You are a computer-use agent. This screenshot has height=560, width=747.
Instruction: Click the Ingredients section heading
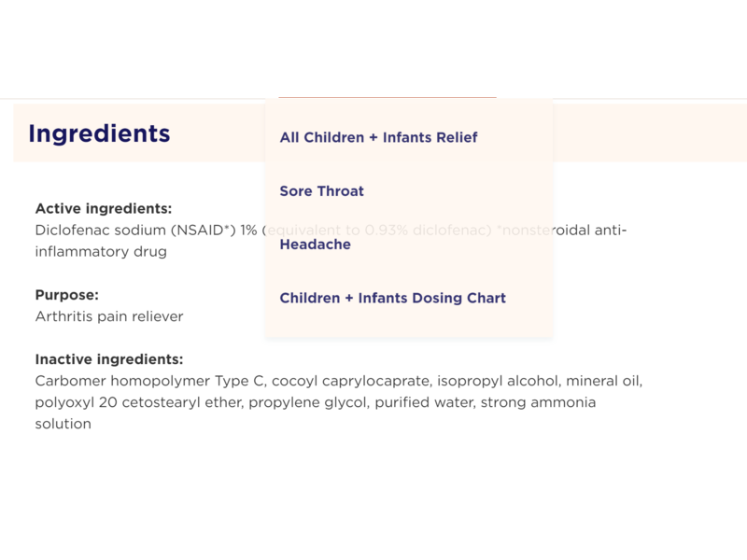point(99,133)
